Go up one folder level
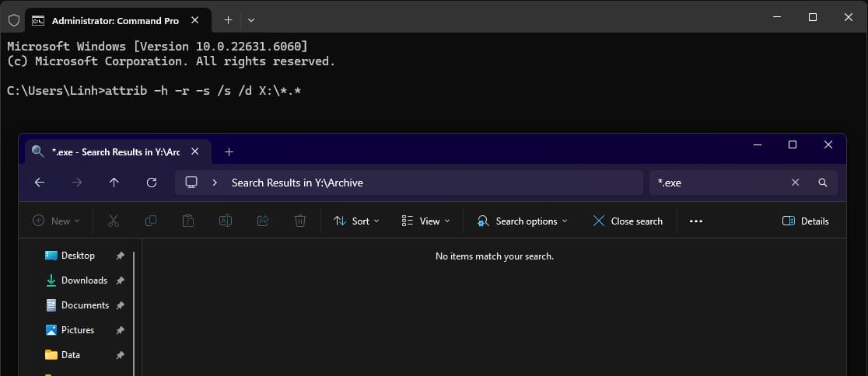Screen dimensions: 868x376 point(114,183)
